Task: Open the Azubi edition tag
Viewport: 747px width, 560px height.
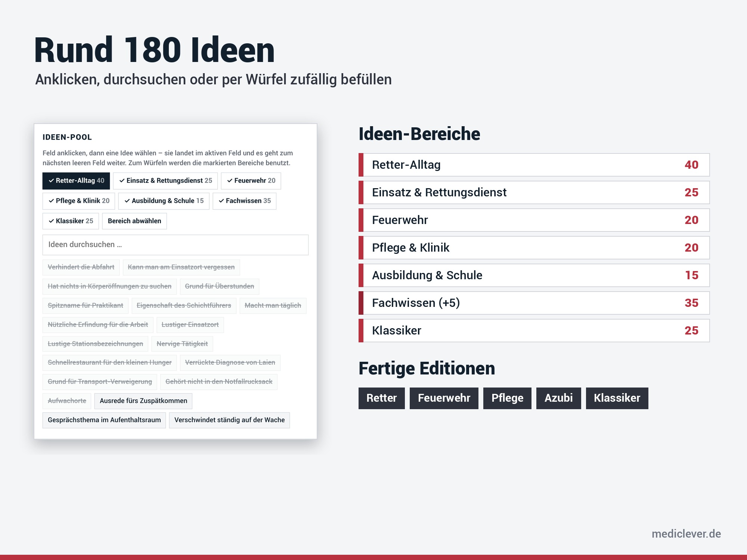Action: click(x=558, y=398)
